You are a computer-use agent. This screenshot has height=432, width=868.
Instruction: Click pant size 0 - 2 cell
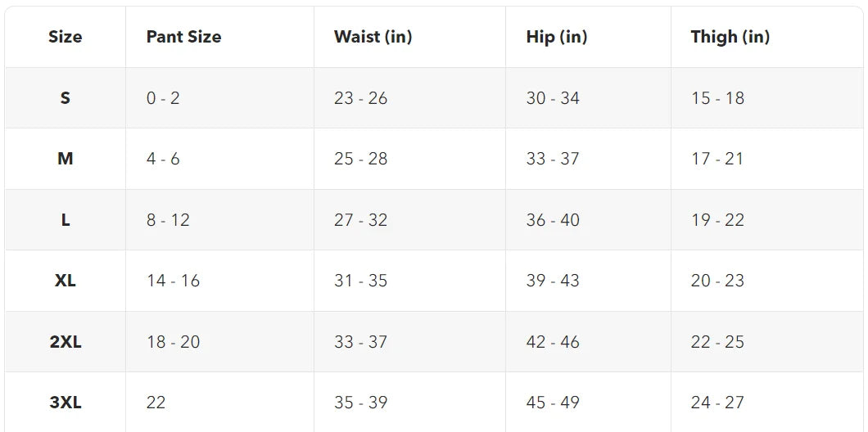pos(163,98)
